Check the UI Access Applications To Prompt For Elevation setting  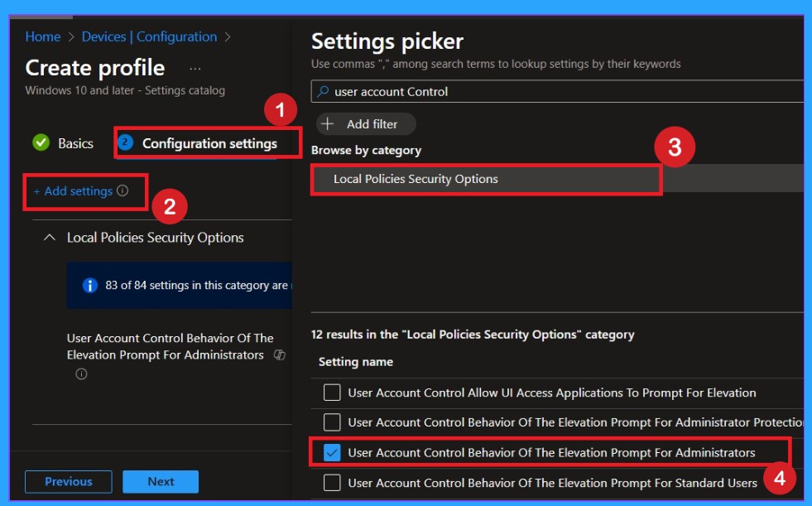(x=331, y=393)
